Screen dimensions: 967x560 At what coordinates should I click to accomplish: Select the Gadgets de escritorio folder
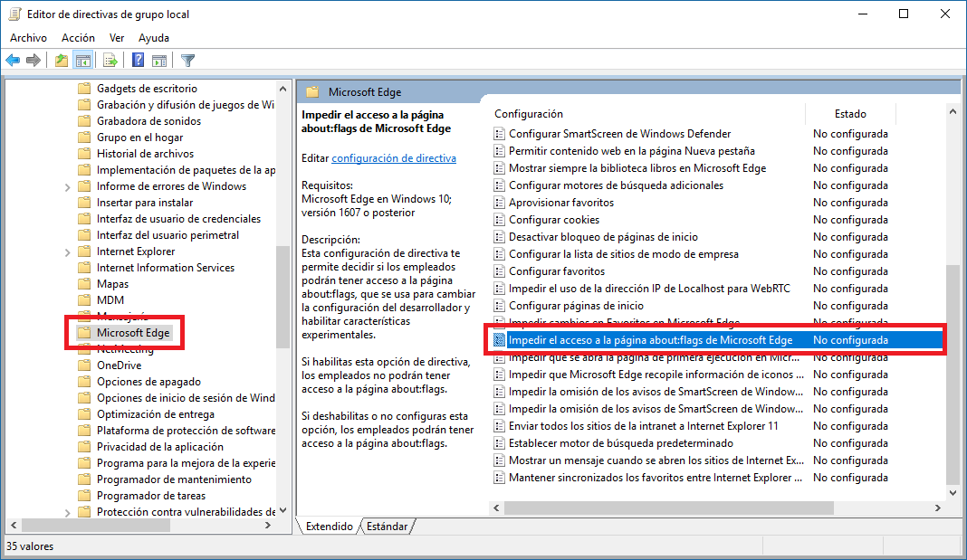tap(147, 89)
